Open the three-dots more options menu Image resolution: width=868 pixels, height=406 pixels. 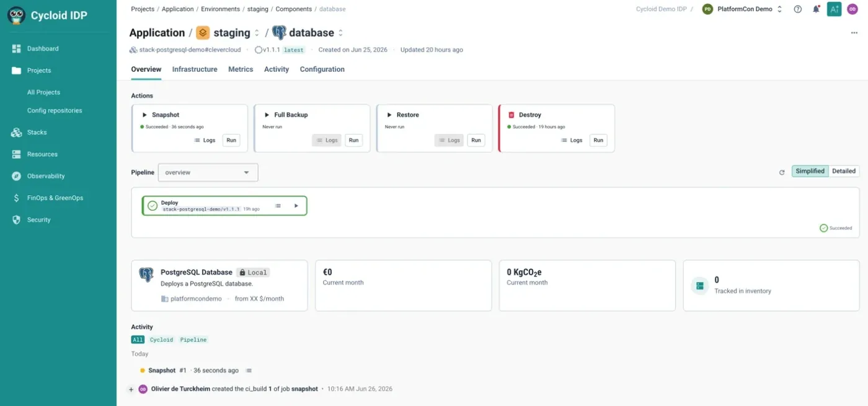pyautogui.click(x=854, y=33)
